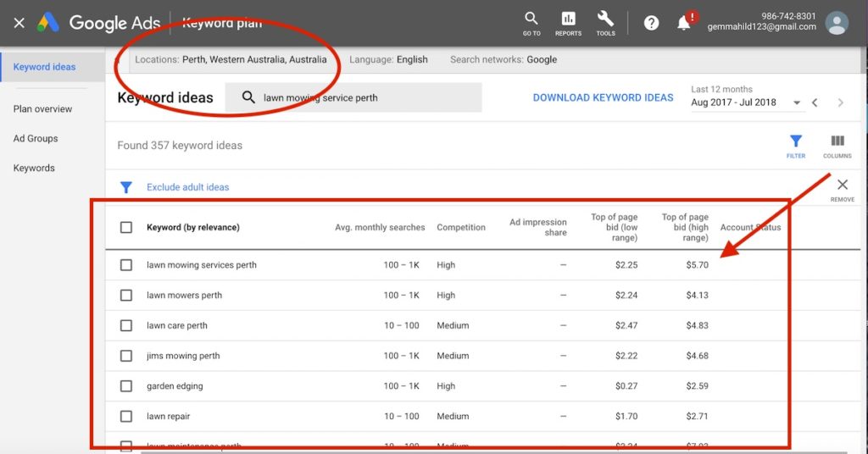The width and height of the screenshot is (868, 454).
Task: Click the $2.47 low bid value
Action: (x=626, y=326)
